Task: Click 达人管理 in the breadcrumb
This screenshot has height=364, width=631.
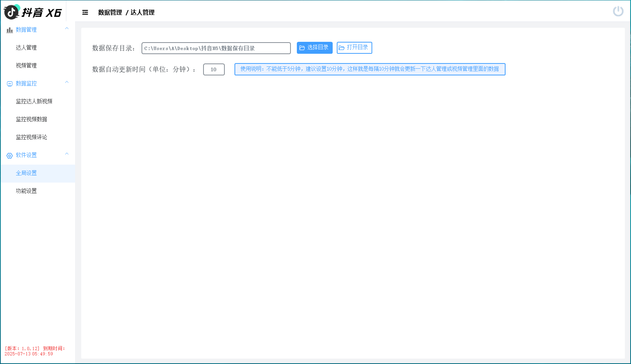Action: pos(143,12)
